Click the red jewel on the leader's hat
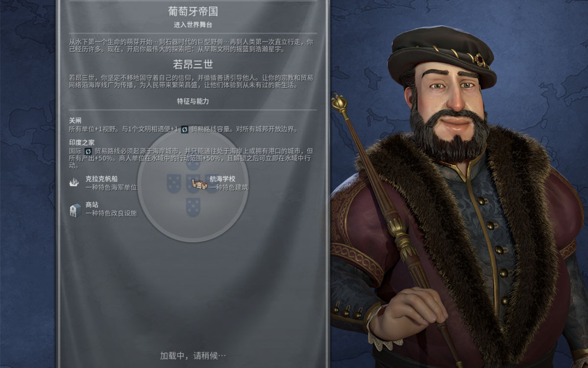Screen dimensions: 588x368 (480, 60)
